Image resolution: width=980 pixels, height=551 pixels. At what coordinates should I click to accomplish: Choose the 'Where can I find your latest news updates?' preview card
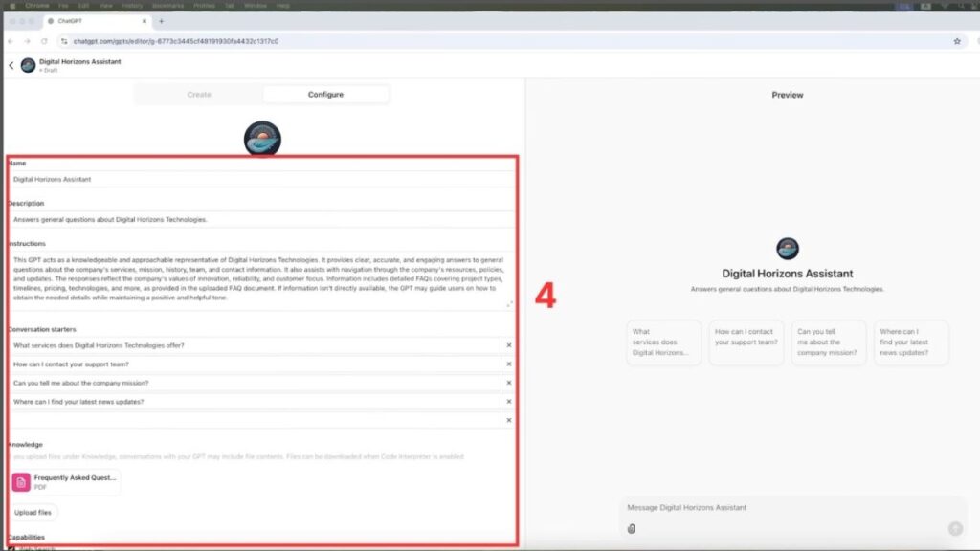click(x=911, y=342)
